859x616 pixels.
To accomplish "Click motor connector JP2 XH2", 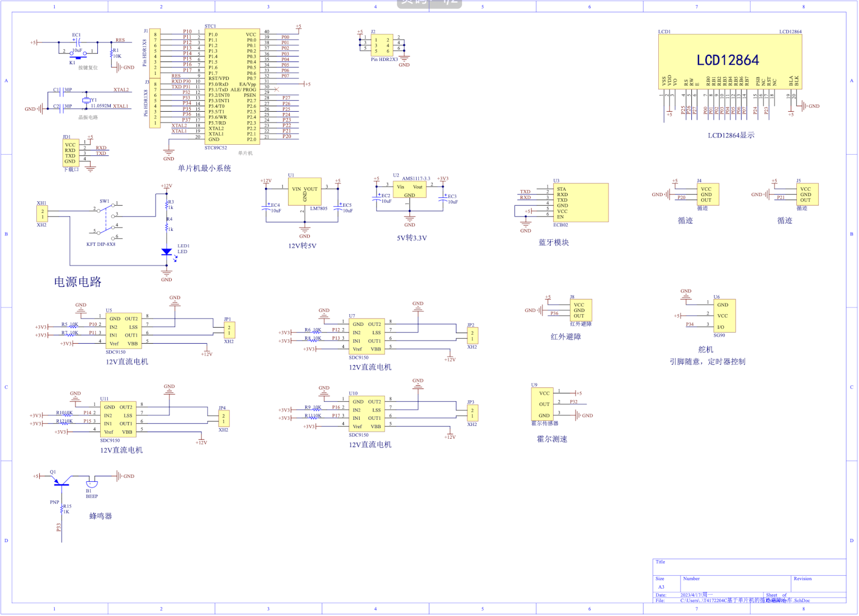I will (472, 336).
